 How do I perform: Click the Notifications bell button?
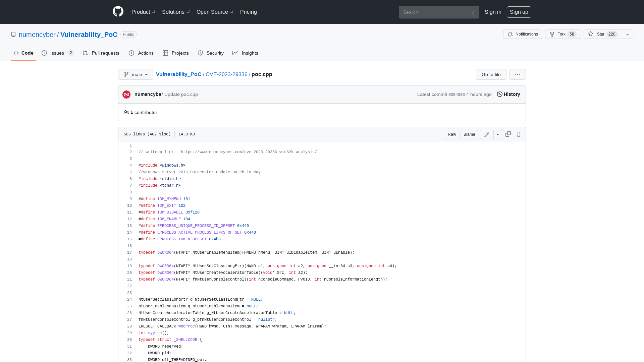522,34
